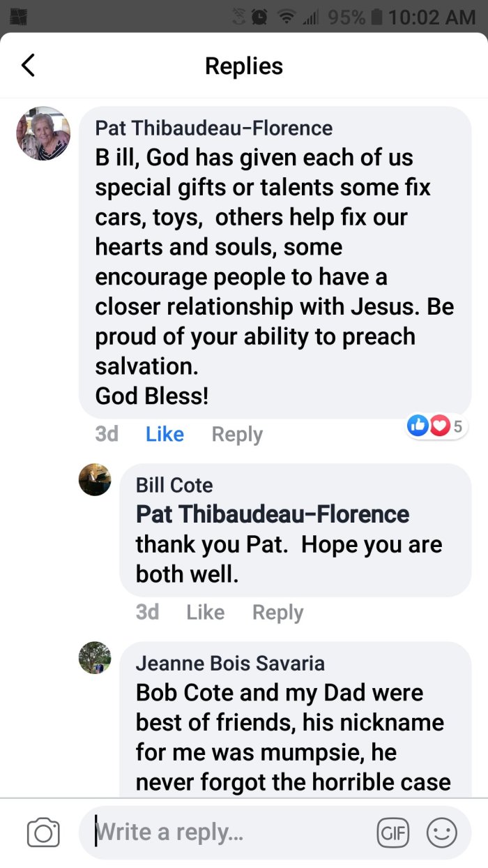Open Pat Thibaudeau-Florence's profile picture
The width and height of the screenshot is (488, 868).
tap(43, 133)
